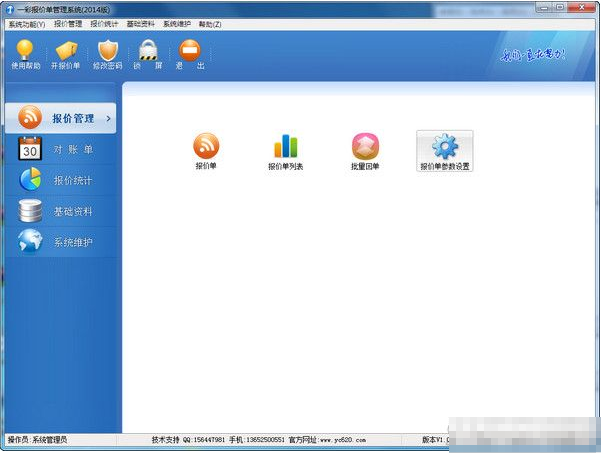Click the 报价统计 pie chart icon

pos(30,179)
